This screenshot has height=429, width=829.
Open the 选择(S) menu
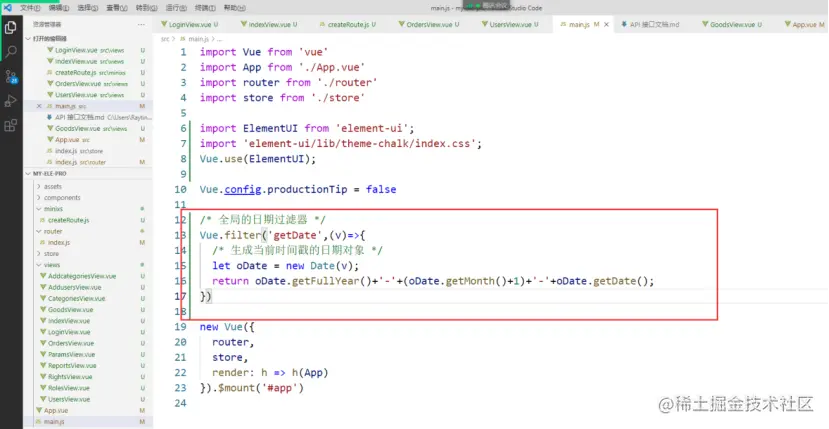(x=87, y=8)
